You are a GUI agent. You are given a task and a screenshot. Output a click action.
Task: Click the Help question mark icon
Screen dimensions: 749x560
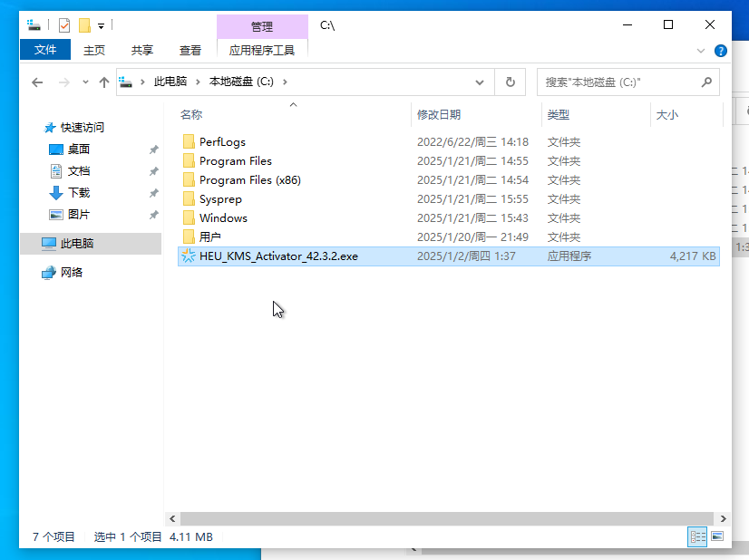pyautogui.click(x=721, y=51)
